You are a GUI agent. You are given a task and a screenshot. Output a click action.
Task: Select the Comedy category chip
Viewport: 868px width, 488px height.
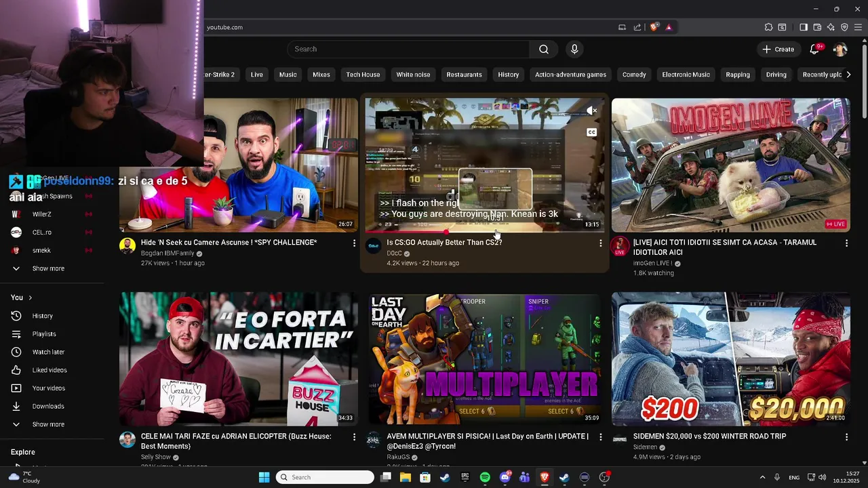(x=634, y=75)
